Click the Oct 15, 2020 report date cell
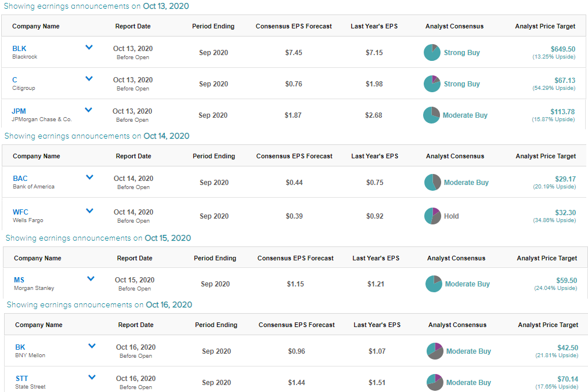 tap(135, 284)
